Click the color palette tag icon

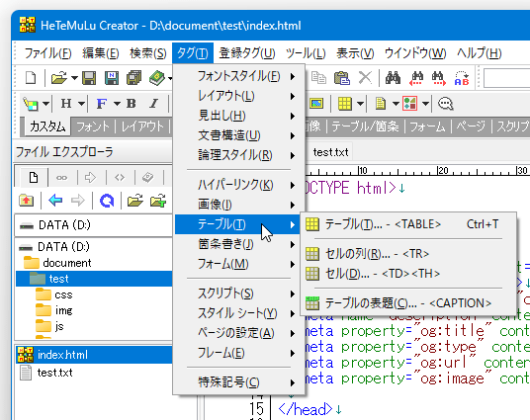point(31,104)
